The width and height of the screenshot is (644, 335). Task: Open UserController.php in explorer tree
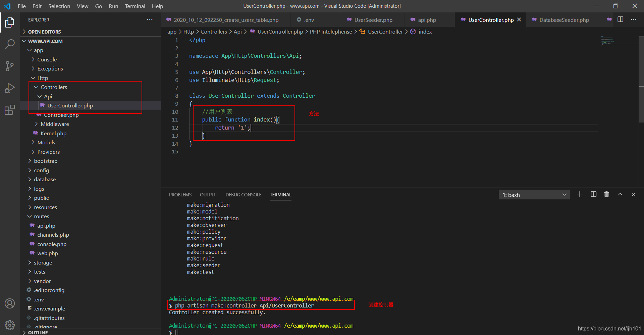click(90, 105)
